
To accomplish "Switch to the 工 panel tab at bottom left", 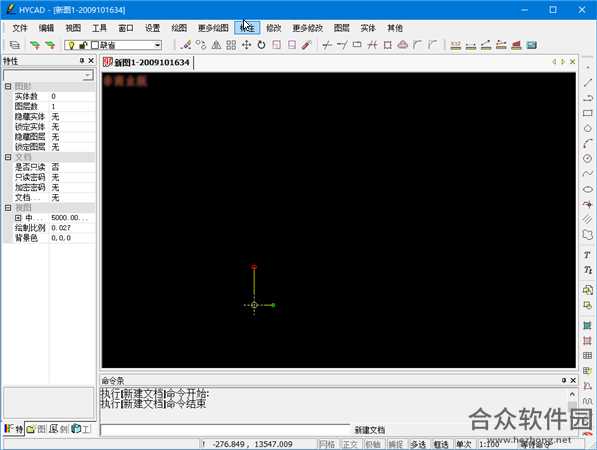I will pos(81,429).
